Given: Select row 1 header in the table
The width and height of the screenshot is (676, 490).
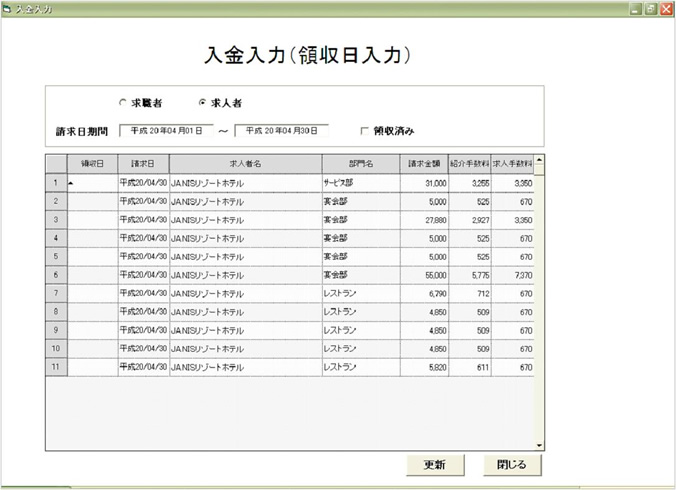Looking at the screenshot, I should click(56, 183).
